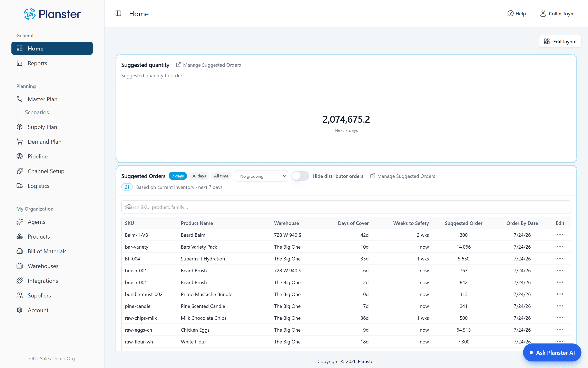Click the White Flour product name
This screenshot has width=588, height=368.
pos(193,342)
